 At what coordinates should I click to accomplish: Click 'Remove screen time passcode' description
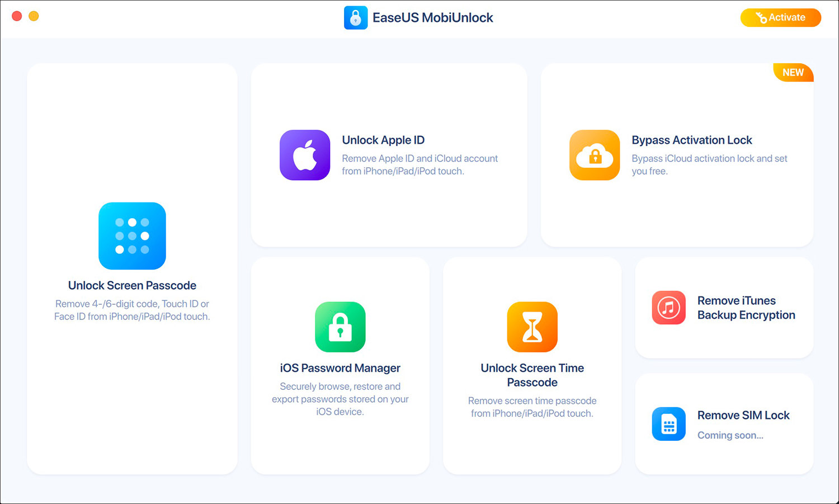click(532, 407)
